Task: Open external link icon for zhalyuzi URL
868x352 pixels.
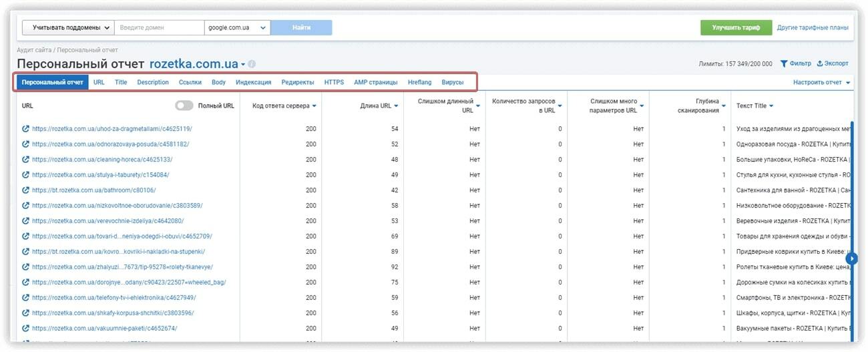Action: pyautogui.click(x=26, y=267)
